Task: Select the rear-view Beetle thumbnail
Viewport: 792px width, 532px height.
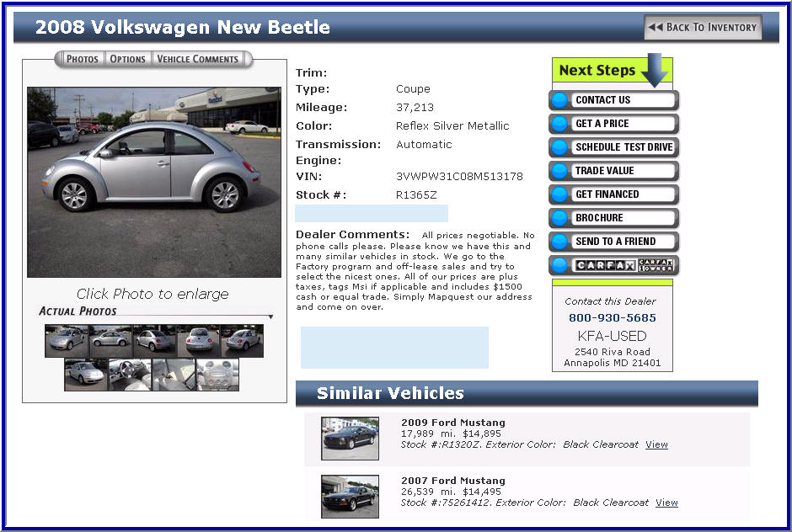Action: click(x=198, y=341)
